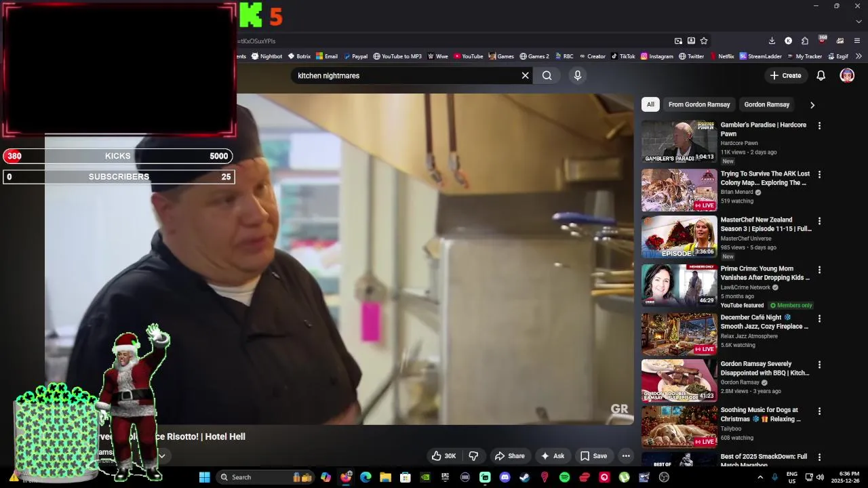868x488 pixels.
Task: Show more filter chips arrow
Action: click(812, 105)
